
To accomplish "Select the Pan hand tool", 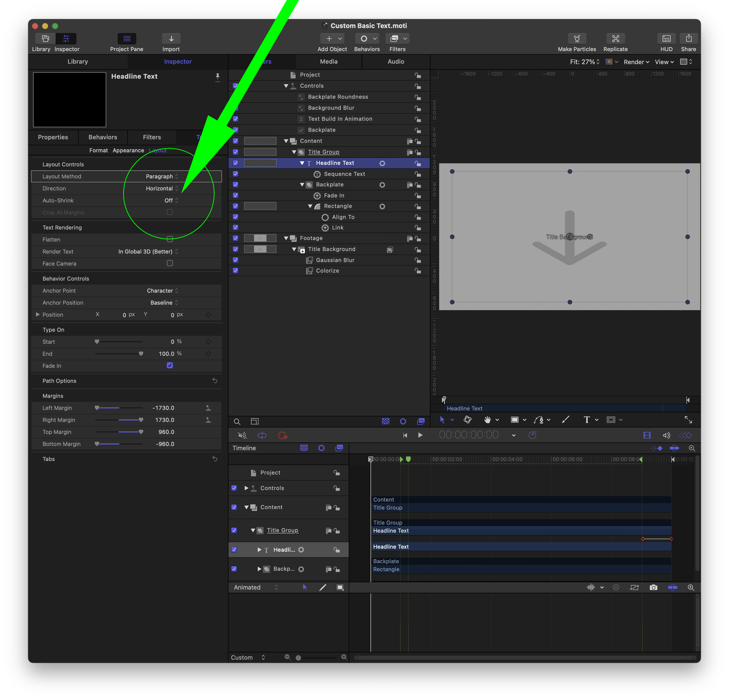I will click(487, 420).
